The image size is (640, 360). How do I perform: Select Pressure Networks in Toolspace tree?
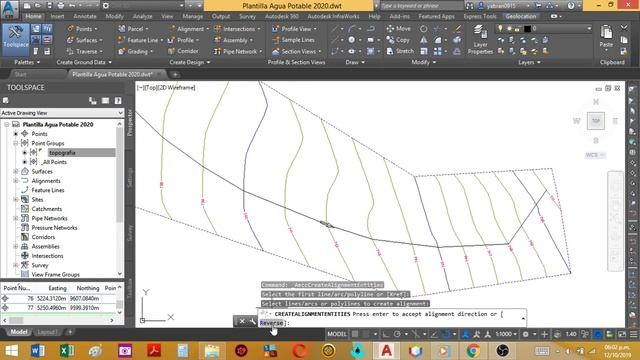tap(54, 228)
